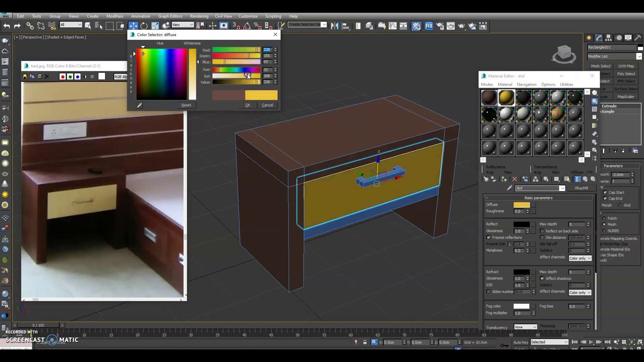Open the Edit menu
644x362 pixels.
pyautogui.click(x=21, y=16)
